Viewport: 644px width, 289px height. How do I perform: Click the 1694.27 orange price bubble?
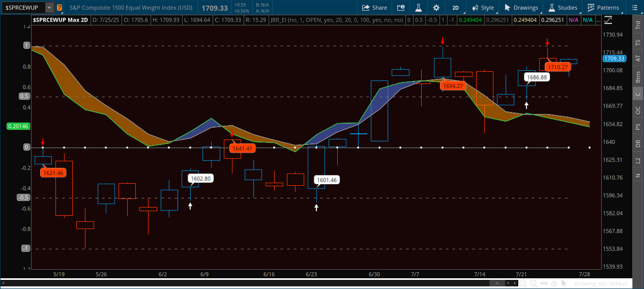453,86
